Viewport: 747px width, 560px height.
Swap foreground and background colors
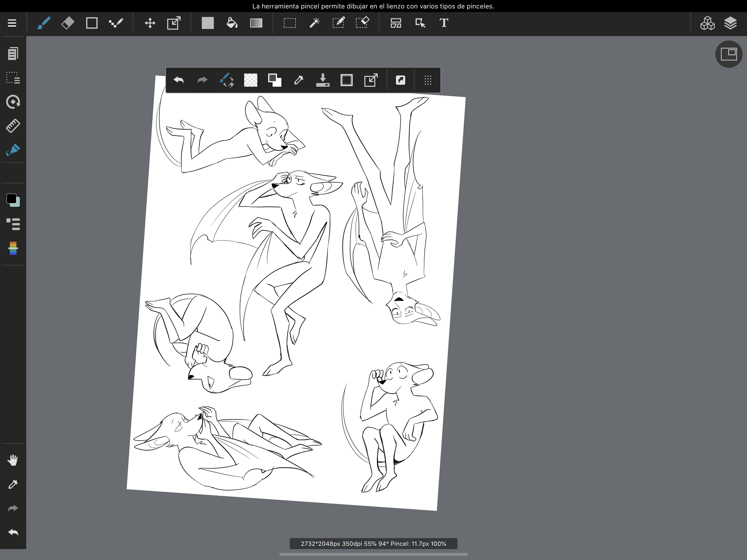(x=275, y=80)
